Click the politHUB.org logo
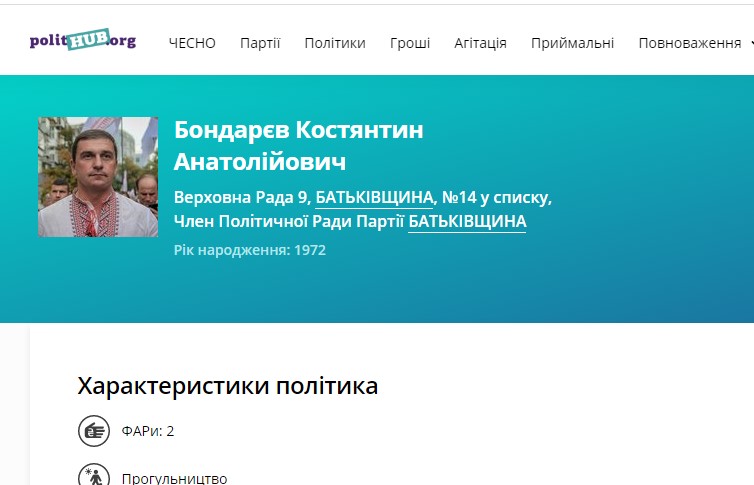Screen dimensions: 754x485 tap(83, 41)
